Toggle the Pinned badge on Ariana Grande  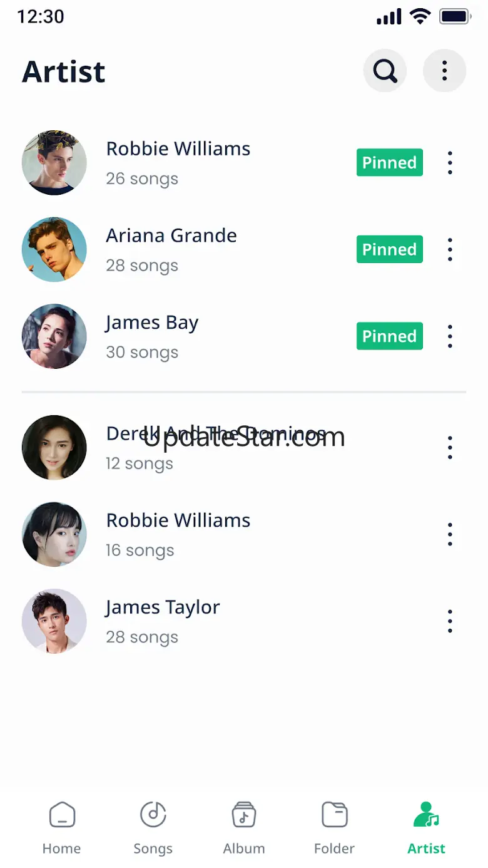[389, 250]
